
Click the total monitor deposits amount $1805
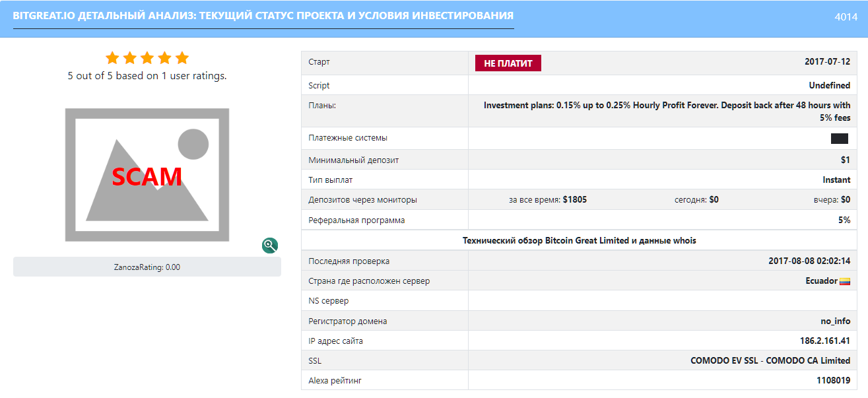pyautogui.click(x=575, y=200)
